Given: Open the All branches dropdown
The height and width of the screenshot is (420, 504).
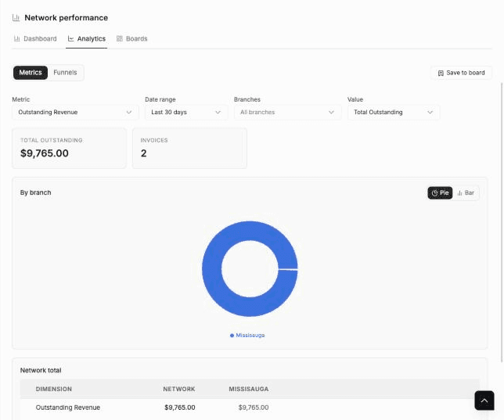Looking at the screenshot, I should [x=287, y=112].
